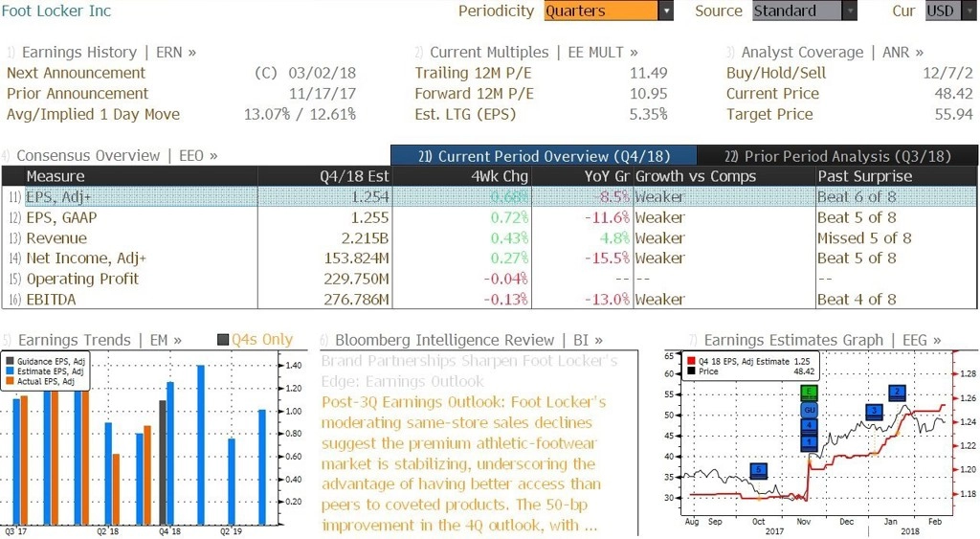The width and height of the screenshot is (980, 539).
Task: Click the green E event marker on graph
Action: (809, 393)
